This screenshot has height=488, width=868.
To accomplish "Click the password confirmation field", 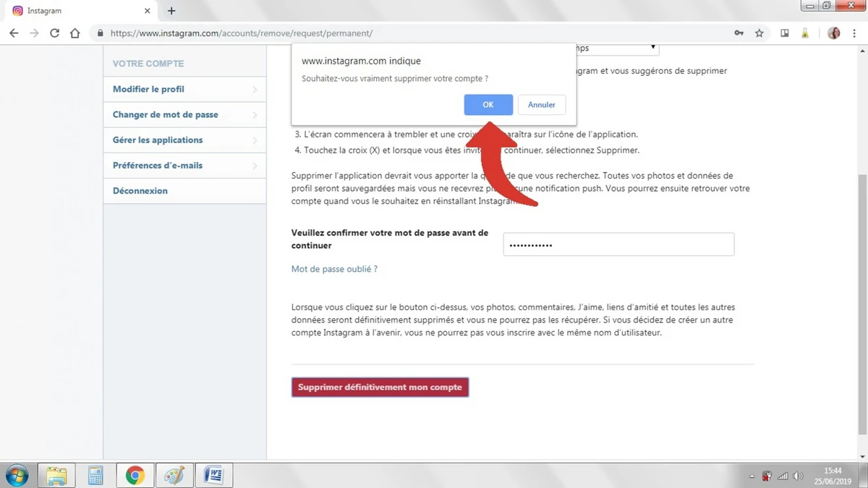I will pos(618,245).
